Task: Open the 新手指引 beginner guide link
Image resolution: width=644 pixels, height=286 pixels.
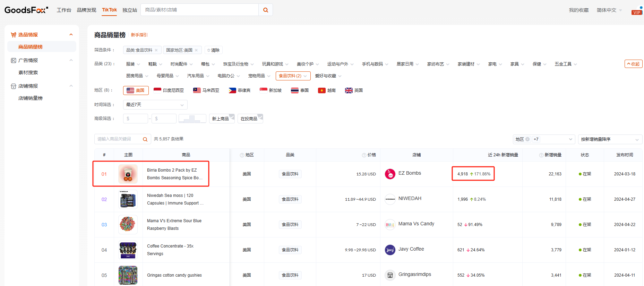Action: (139, 35)
